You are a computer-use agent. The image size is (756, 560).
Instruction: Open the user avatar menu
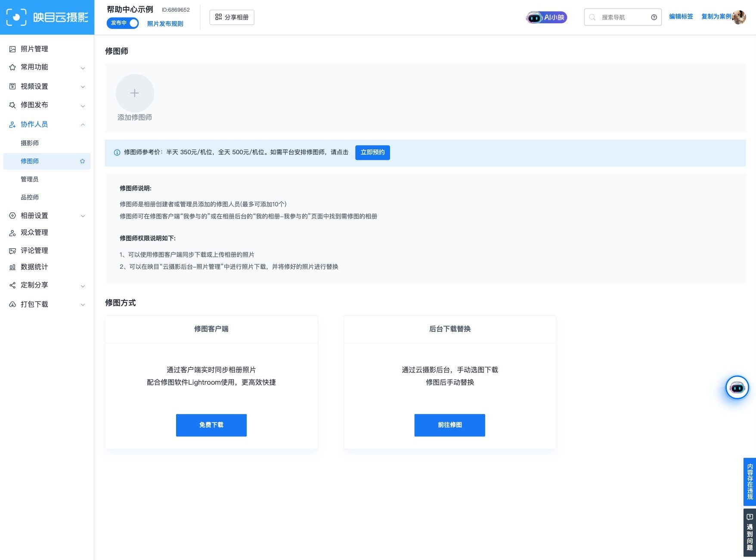[x=739, y=17]
